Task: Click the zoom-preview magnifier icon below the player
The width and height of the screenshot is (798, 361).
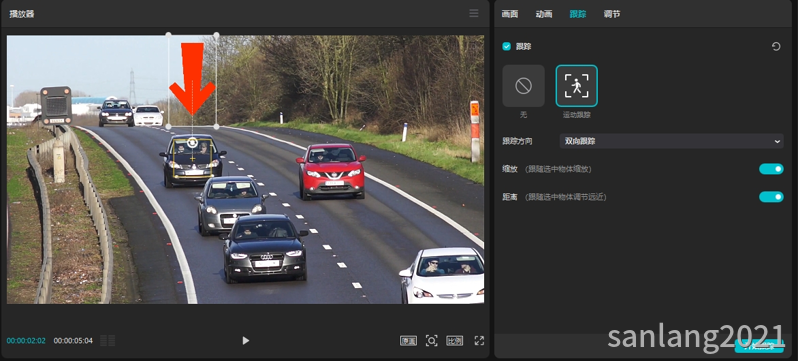Action: click(432, 341)
